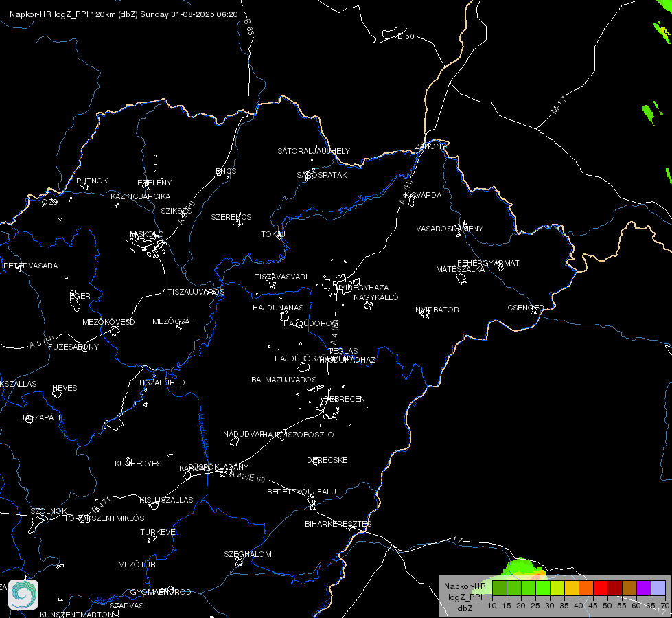Click the TISZAVASVÁRI town label

[281, 277]
